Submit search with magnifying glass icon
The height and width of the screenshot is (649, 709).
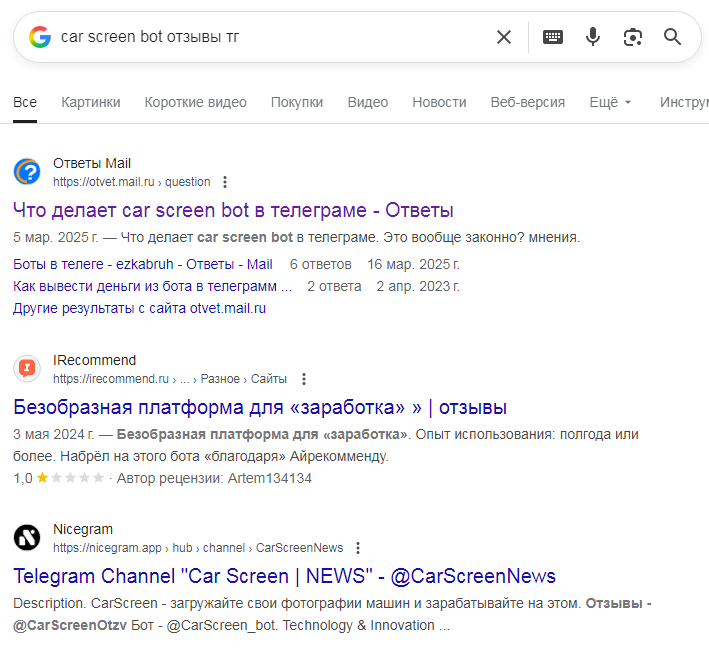tap(672, 37)
